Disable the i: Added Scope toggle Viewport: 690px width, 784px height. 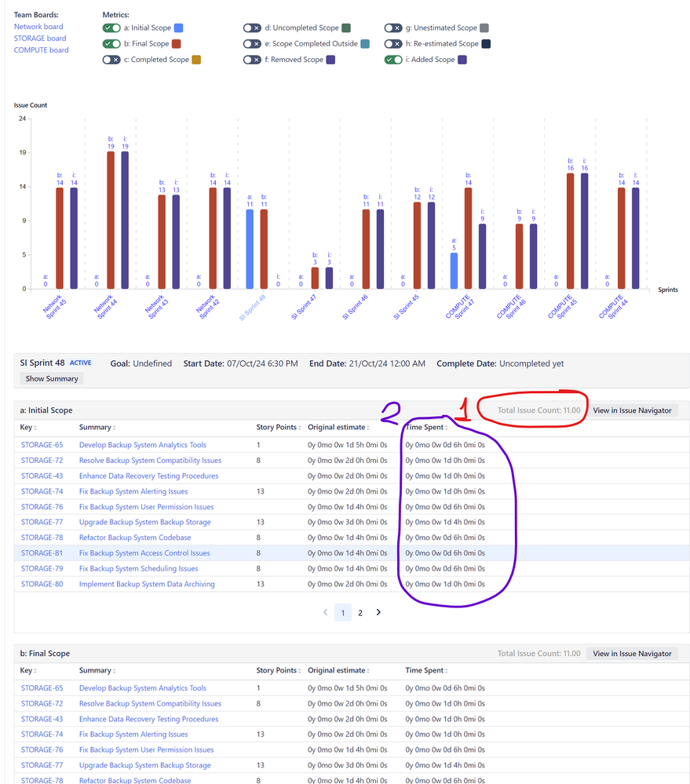(x=393, y=60)
